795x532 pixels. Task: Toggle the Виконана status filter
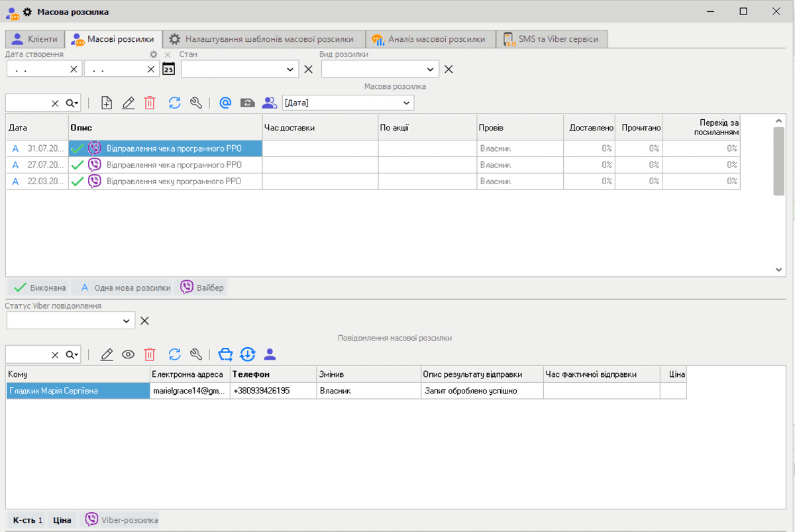(x=39, y=288)
